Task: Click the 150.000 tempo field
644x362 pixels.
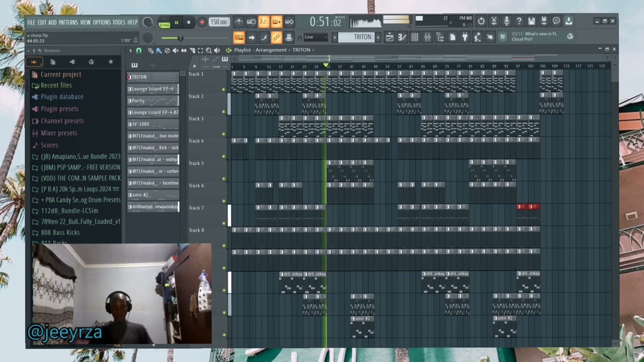Action: (x=219, y=22)
